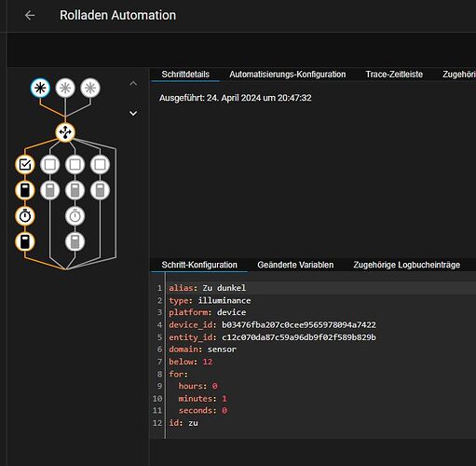Click the Ausgeführt: 24. April 2024 timestamp text
The height and width of the screenshot is (466, 476).
click(x=236, y=98)
